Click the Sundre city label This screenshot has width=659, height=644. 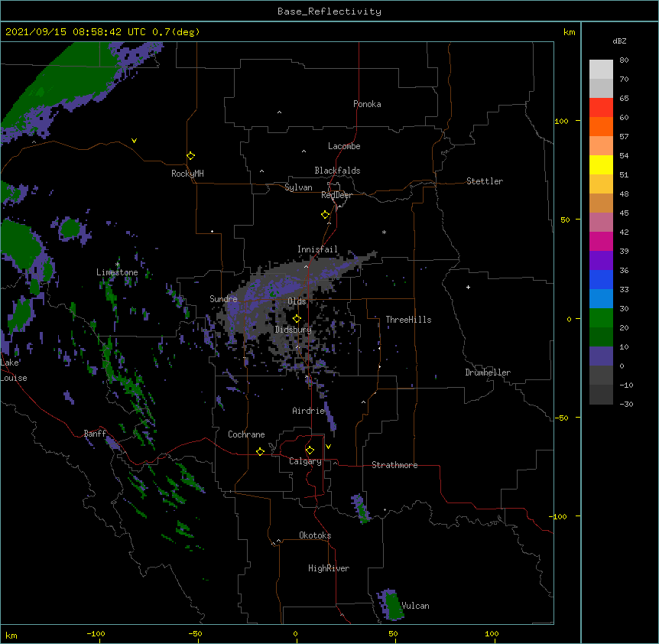pyautogui.click(x=223, y=299)
